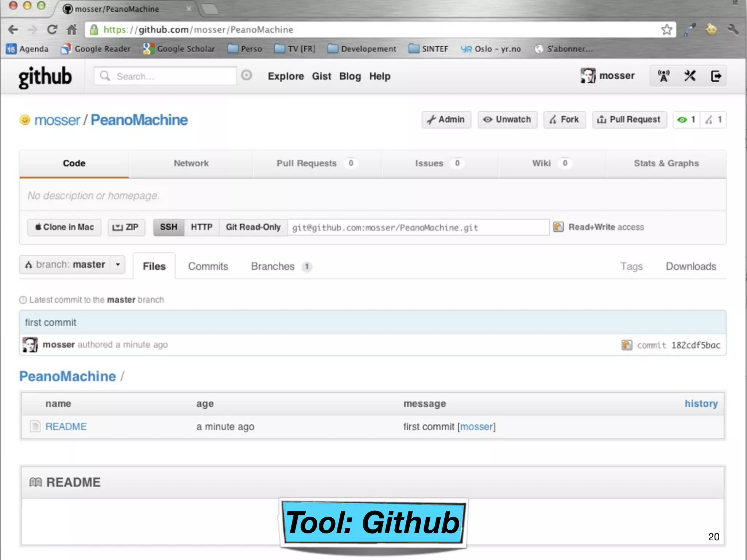Viewport: 747px width, 560px height.
Task: Click the Pull Request button
Action: 630,120
